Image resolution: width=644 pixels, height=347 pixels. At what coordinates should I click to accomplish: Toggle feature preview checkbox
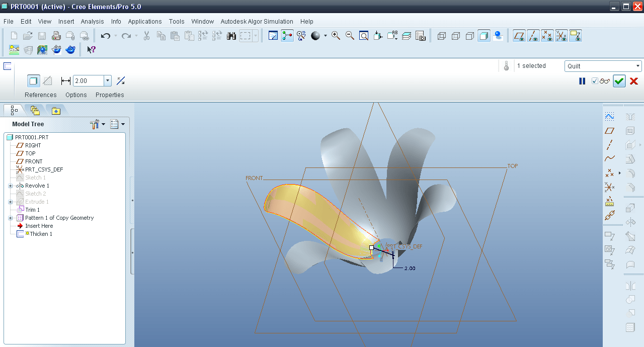(595, 81)
